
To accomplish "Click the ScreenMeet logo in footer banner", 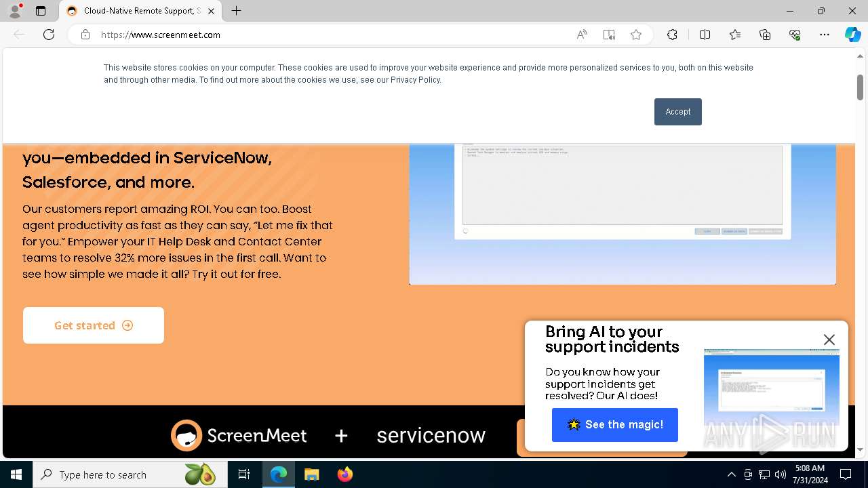I will pos(239,435).
